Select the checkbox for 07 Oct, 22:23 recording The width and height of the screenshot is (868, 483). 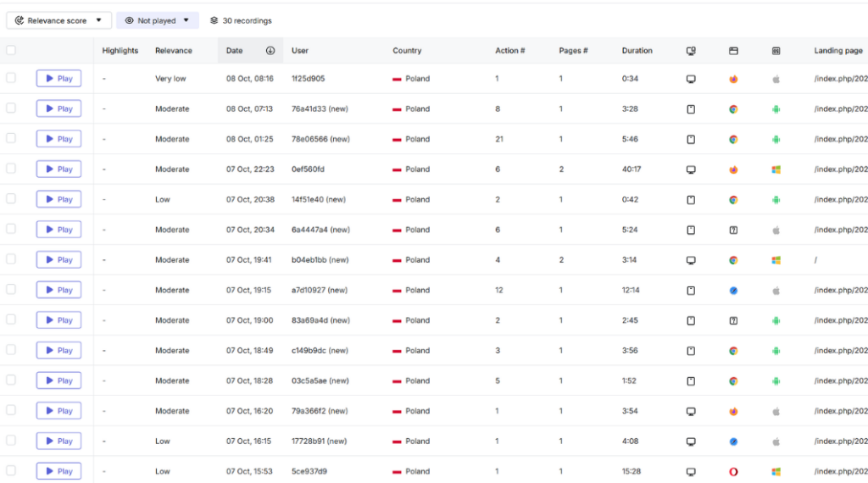point(11,169)
